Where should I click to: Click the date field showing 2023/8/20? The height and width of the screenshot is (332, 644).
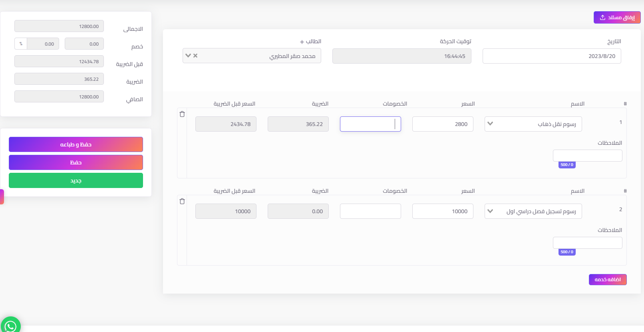coord(551,56)
